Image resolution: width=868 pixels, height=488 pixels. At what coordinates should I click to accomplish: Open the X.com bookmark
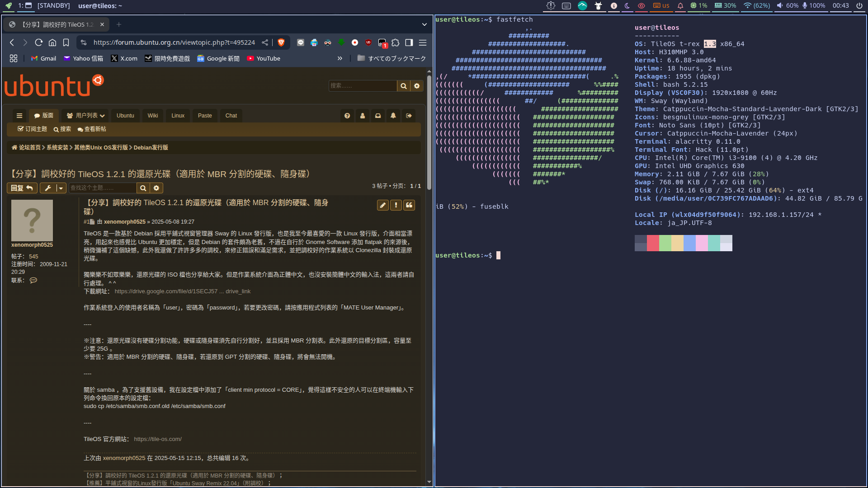click(x=124, y=58)
